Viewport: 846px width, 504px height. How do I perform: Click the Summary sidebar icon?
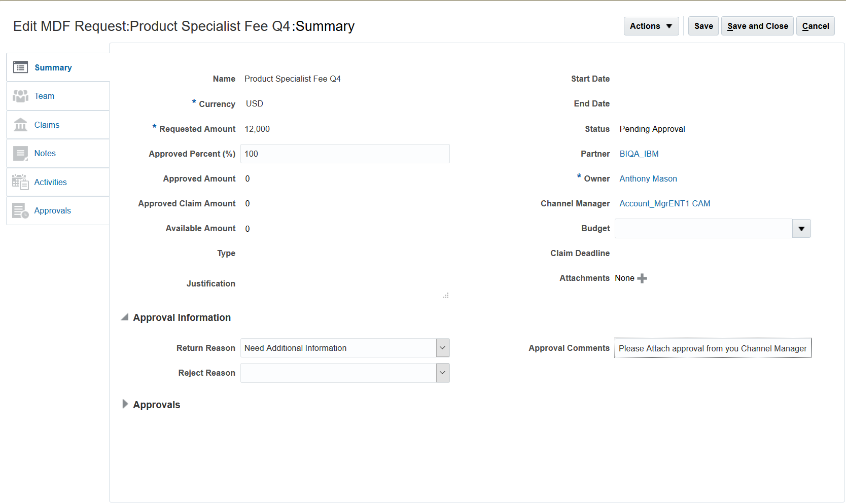20,67
